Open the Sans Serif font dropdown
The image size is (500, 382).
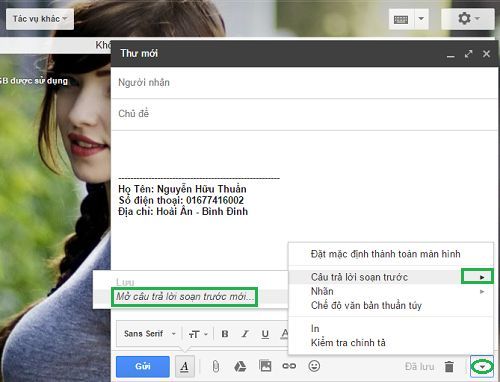click(x=150, y=334)
